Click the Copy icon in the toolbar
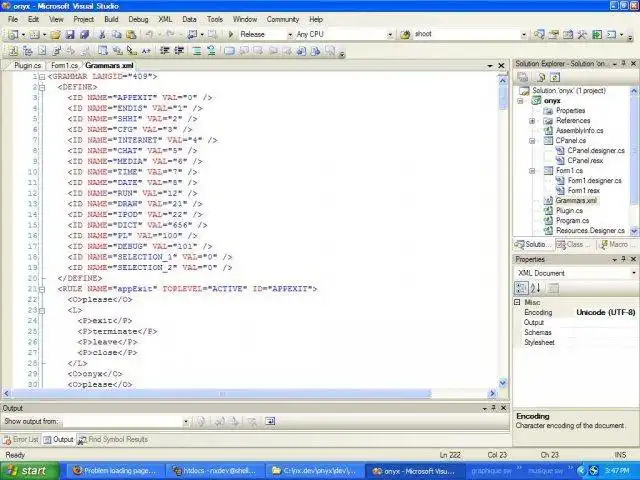The height and width of the screenshot is (480, 640). coord(116,35)
